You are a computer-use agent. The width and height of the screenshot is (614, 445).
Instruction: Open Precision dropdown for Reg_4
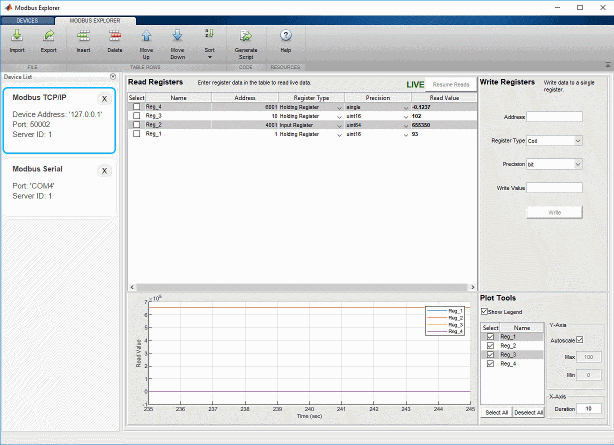(406, 107)
